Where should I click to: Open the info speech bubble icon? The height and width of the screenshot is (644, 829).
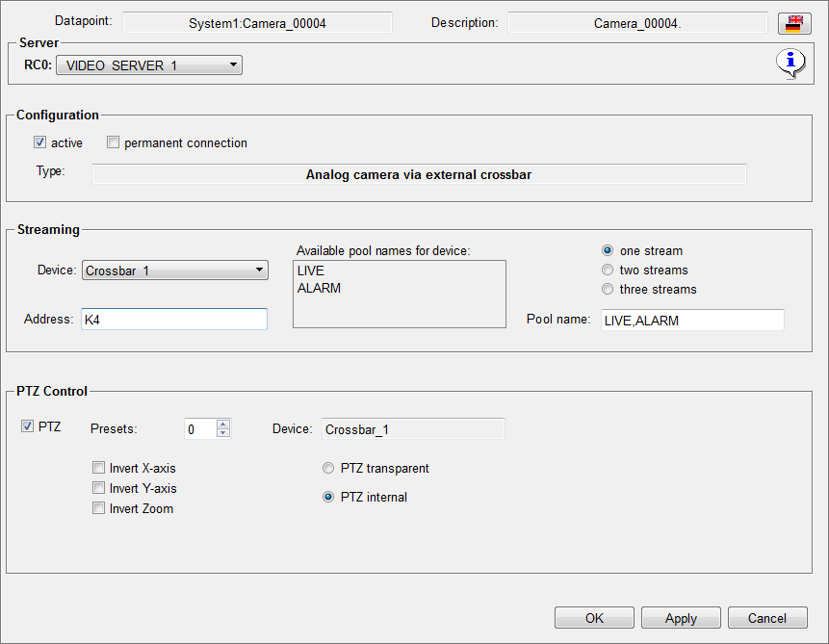(790, 64)
